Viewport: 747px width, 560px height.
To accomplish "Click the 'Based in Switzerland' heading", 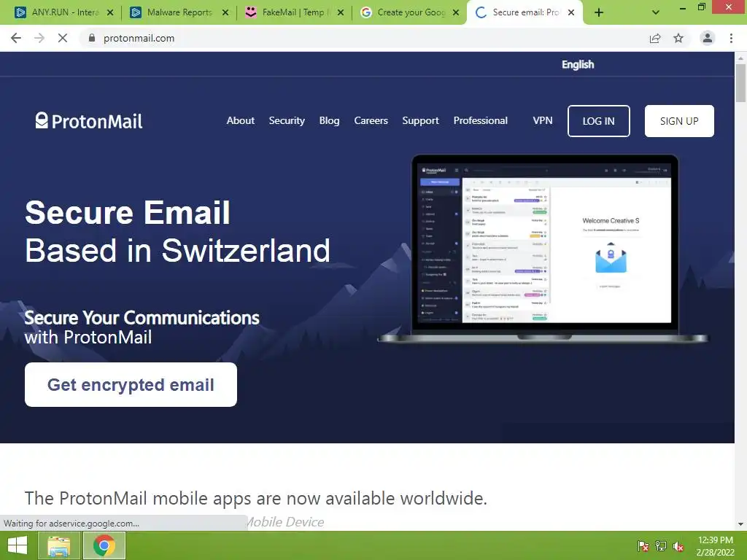I will click(x=177, y=250).
